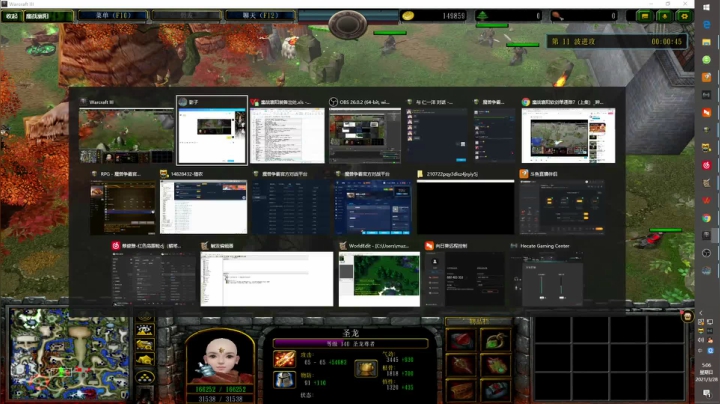Image resolution: width=720 pixels, height=404 pixels.
Task: Switch to the spreadsheet .xls window thumbnail
Action: click(287, 136)
